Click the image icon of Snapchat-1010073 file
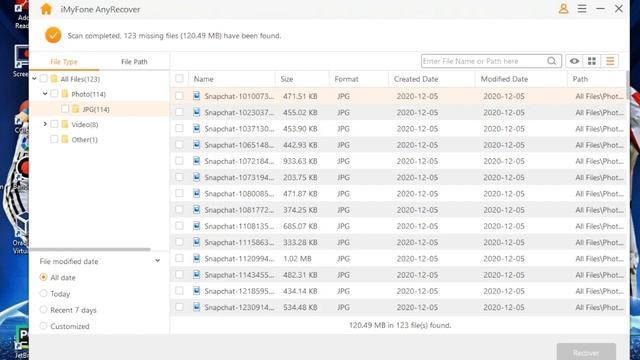640x360 pixels. 197,96
